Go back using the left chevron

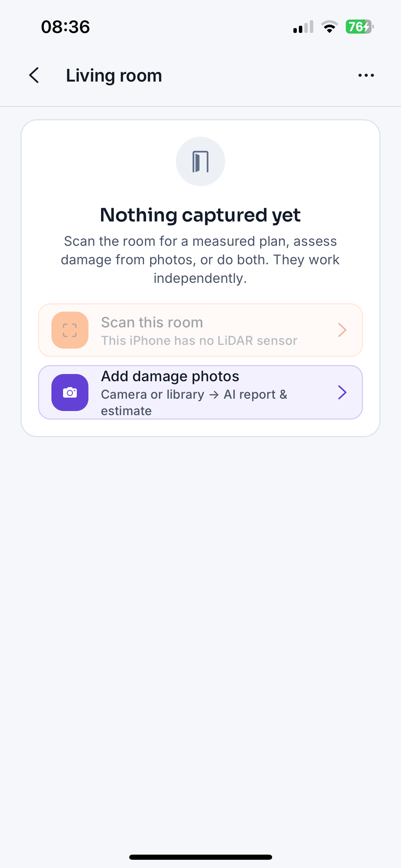(x=34, y=75)
